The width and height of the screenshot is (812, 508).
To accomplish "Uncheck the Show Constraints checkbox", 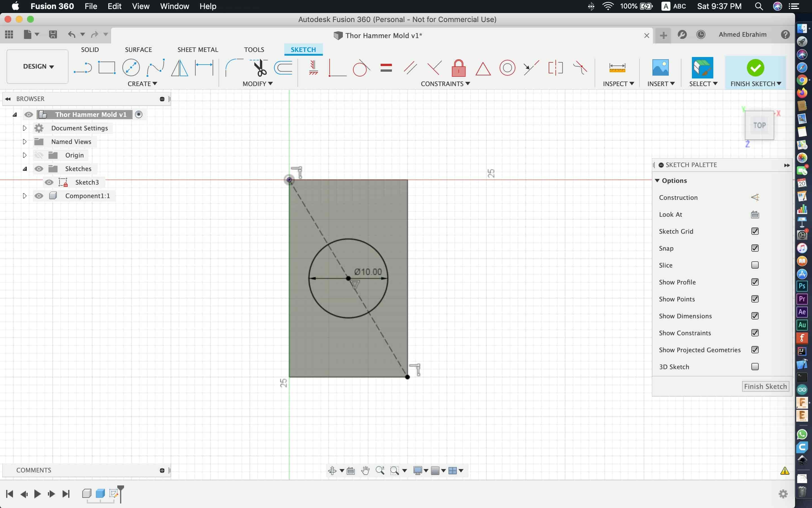I will 755,333.
